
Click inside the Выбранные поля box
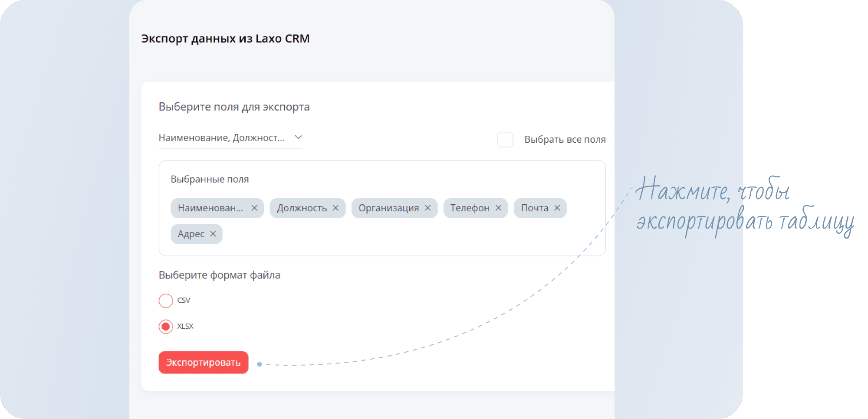click(382, 208)
